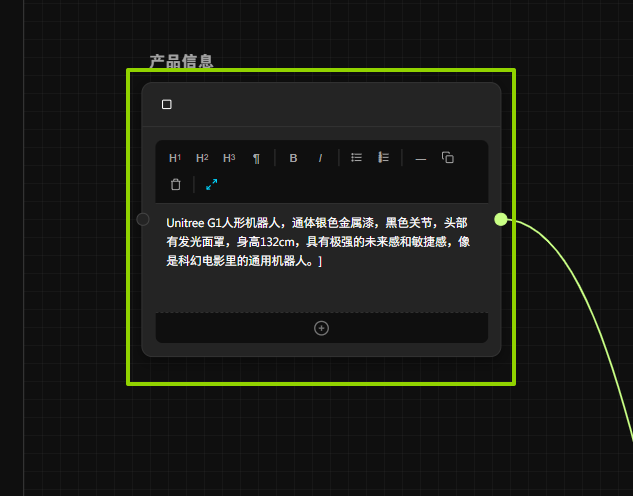The width and height of the screenshot is (633, 496).
Task: Toggle italic formatting
Action: (320, 158)
